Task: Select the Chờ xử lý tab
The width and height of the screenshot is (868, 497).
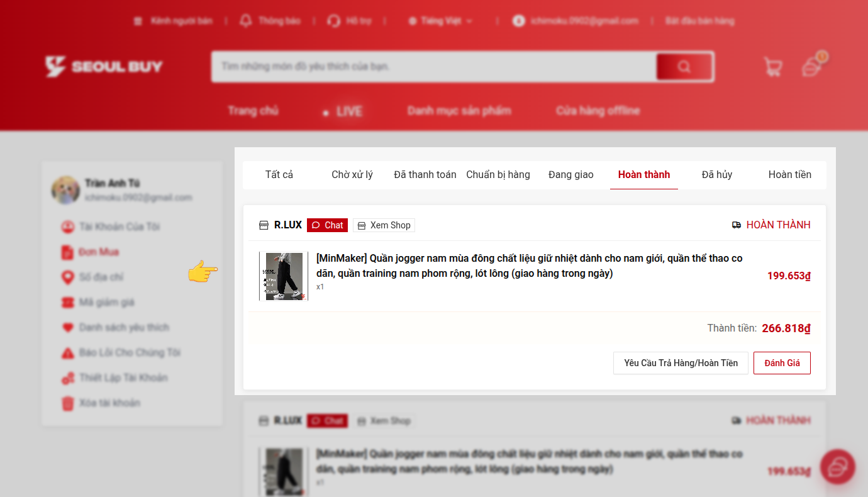Action: 352,175
